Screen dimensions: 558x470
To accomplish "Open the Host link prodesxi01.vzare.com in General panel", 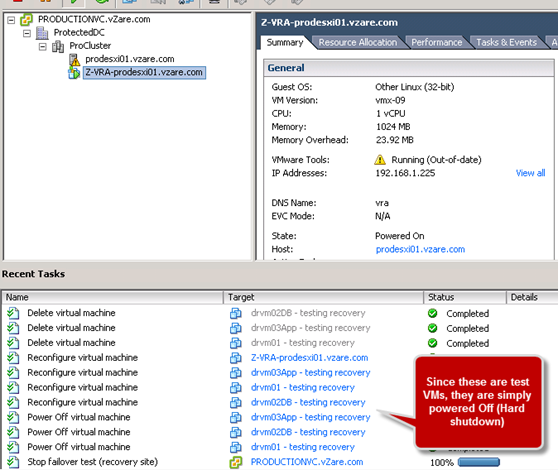I will pos(420,249).
